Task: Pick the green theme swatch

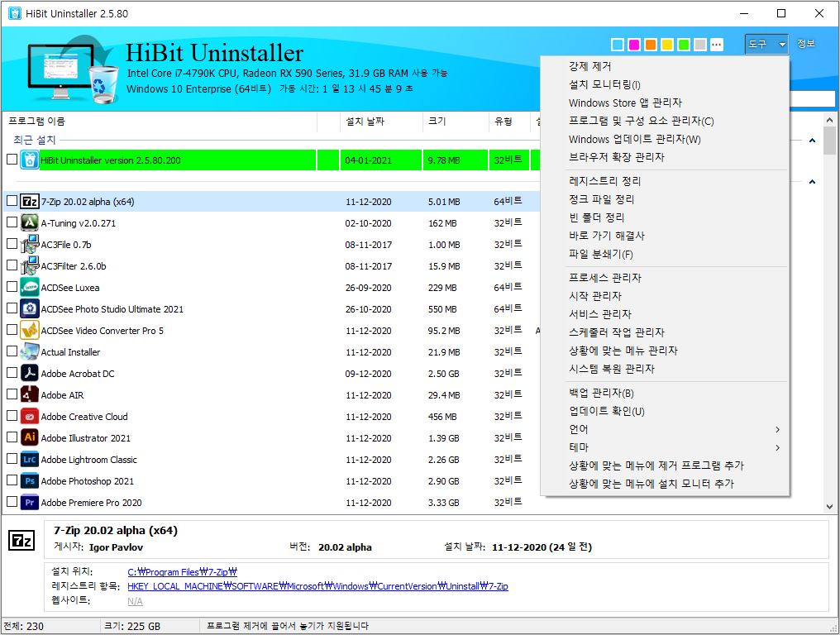Action: coord(684,45)
